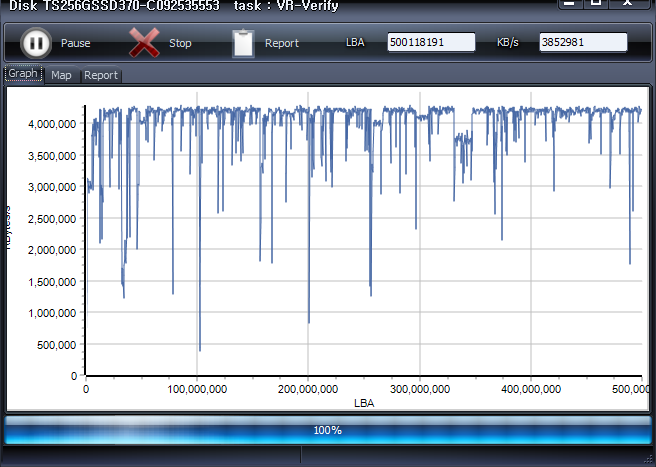Click the maximize window button
The image size is (656, 467).
pyautogui.click(x=596, y=3)
